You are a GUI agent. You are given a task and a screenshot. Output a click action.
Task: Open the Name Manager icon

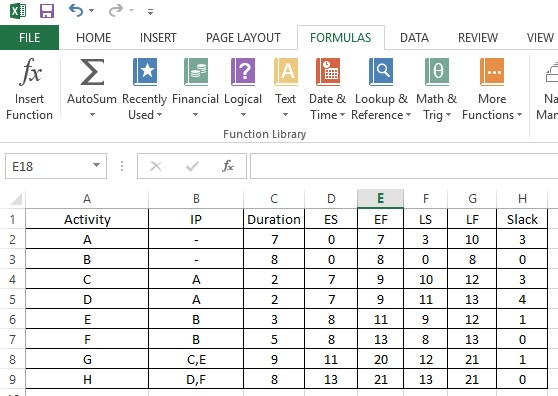pos(551,72)
